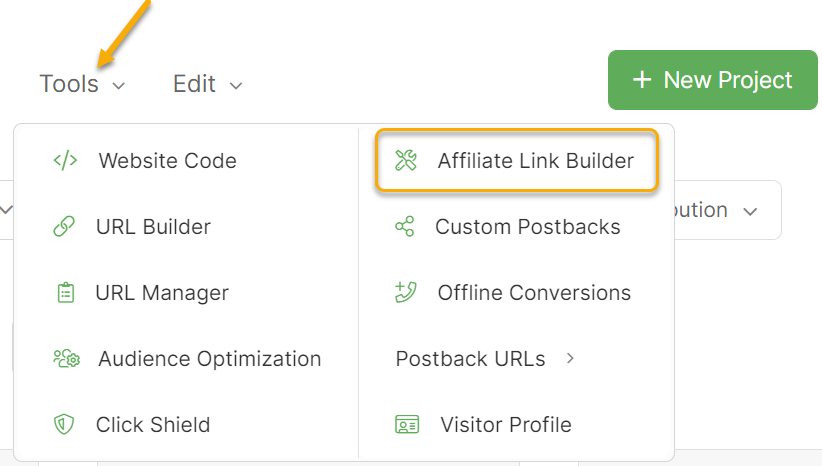Choose URL Manager from the Tools menu

click(x=162, y=293)
